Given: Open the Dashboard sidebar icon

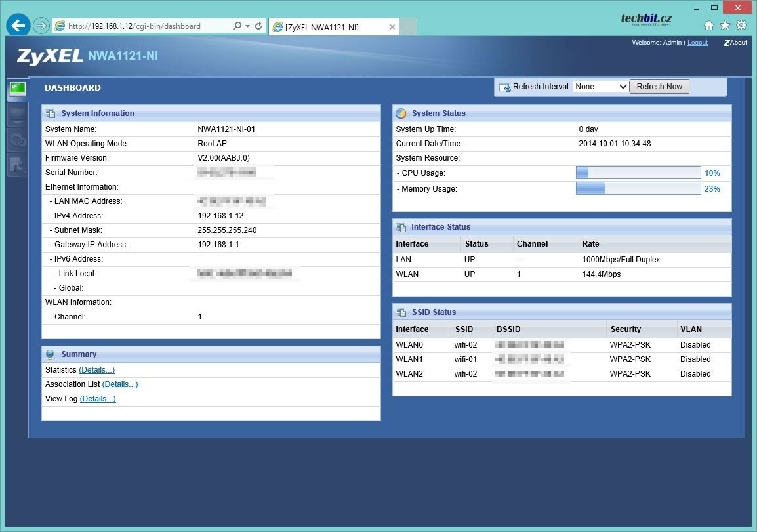Looking at the screenshot, I should click(17, 89).
